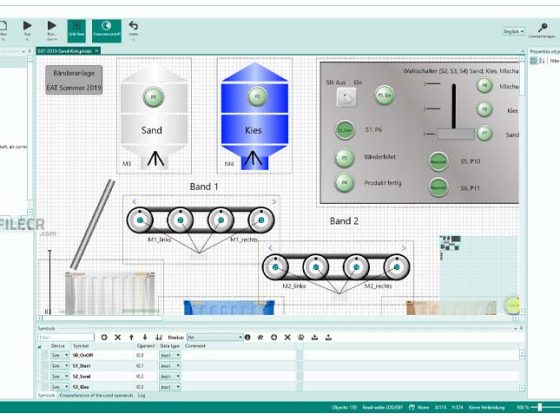This screenshot has height=420, width=560.
Task: Click the Comment column header
Action: click(195, 346)
